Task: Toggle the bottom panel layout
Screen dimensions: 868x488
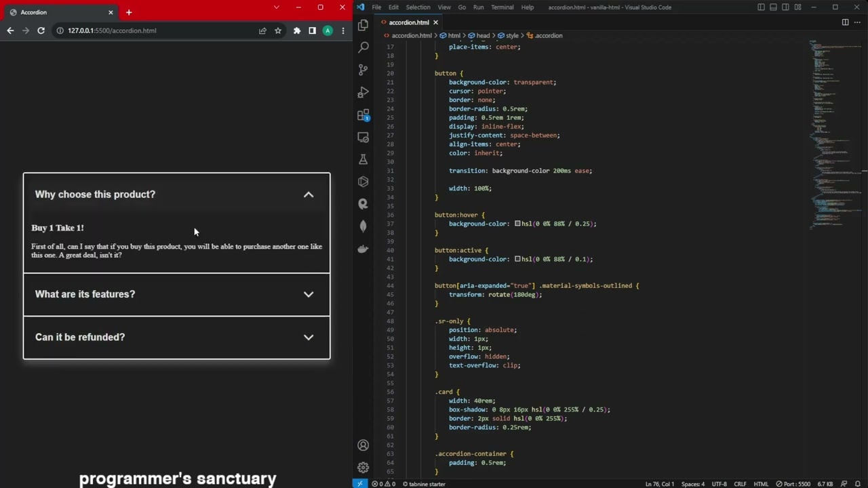Action: click(x=773, y=7)
